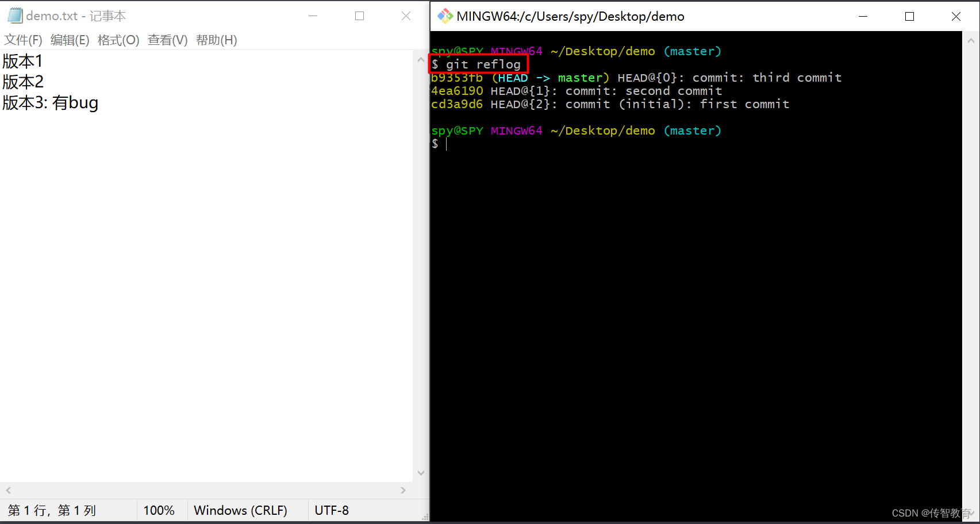The height and width of the screenshot is (524, 980).
Task: Open the 格式(O) menu in Notepad
Action: (118, 40)
